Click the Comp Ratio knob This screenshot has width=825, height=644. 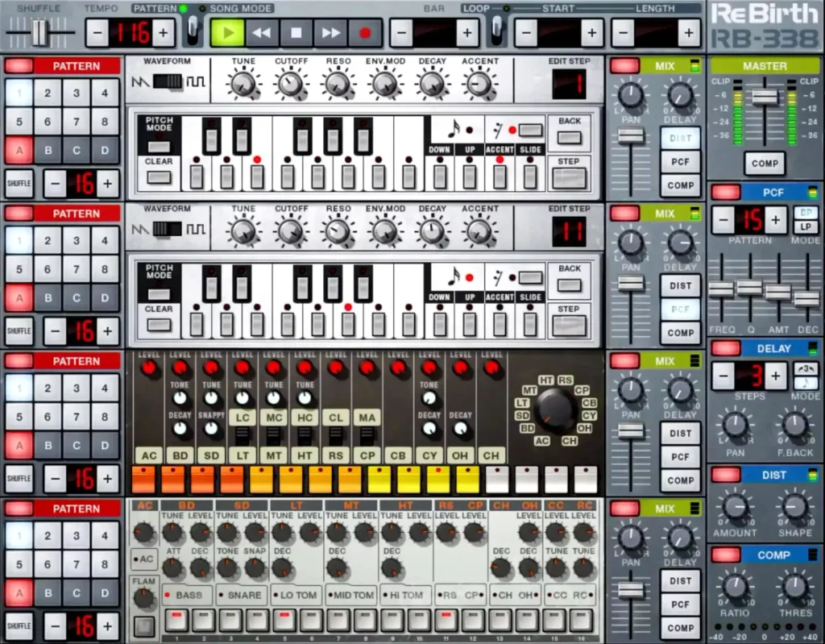coord(735,587)
